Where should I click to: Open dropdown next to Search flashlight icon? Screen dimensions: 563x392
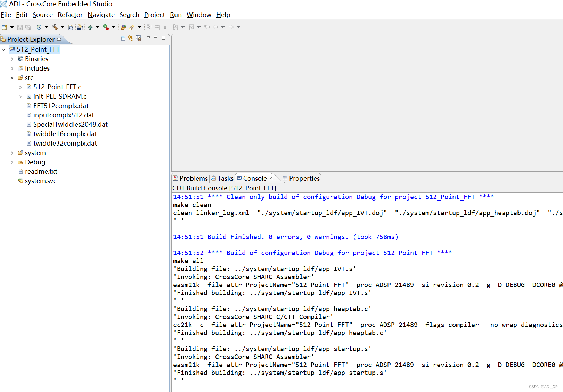click(139, 27)
